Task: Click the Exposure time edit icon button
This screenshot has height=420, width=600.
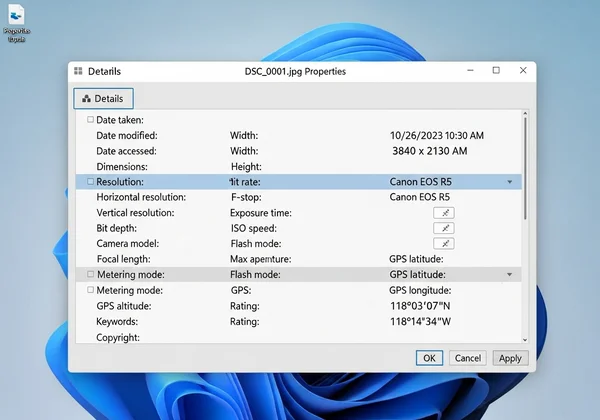Action: point(443,213)
